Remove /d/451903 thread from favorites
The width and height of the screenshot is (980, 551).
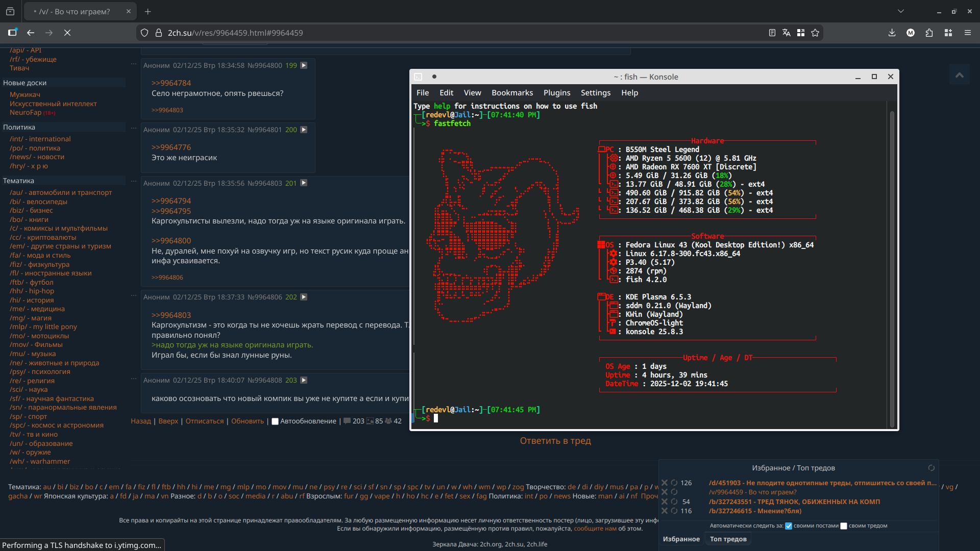coord(664,483)
